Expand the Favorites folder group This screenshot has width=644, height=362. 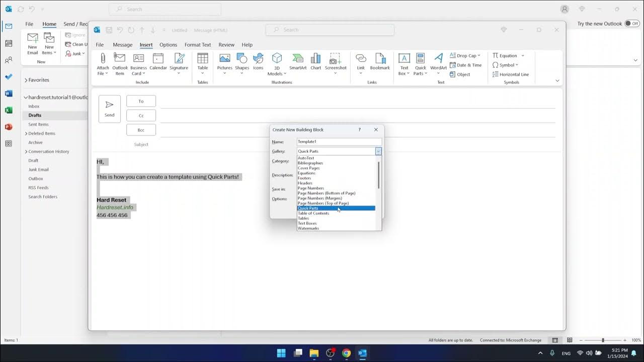(26, 80)
